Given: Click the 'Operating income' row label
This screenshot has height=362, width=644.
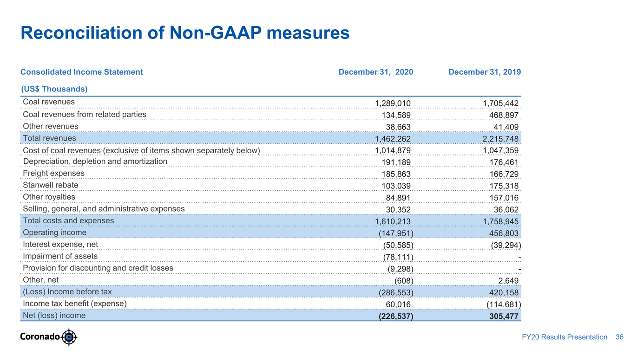Looking at the screenshot, I should [54, 233].
